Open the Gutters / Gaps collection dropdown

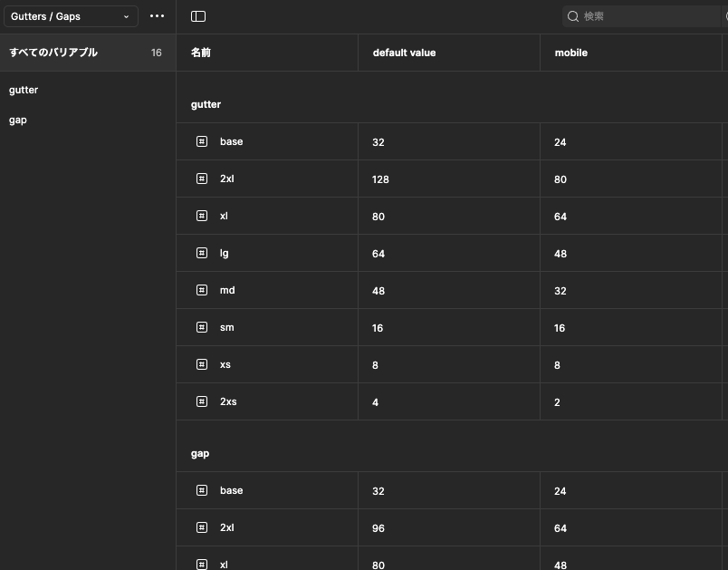point(71,16)
